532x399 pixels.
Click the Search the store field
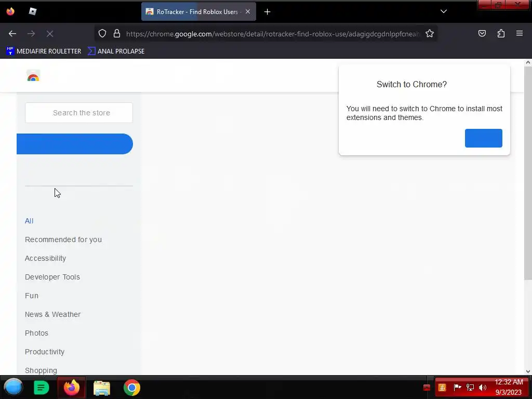point(79,113)
